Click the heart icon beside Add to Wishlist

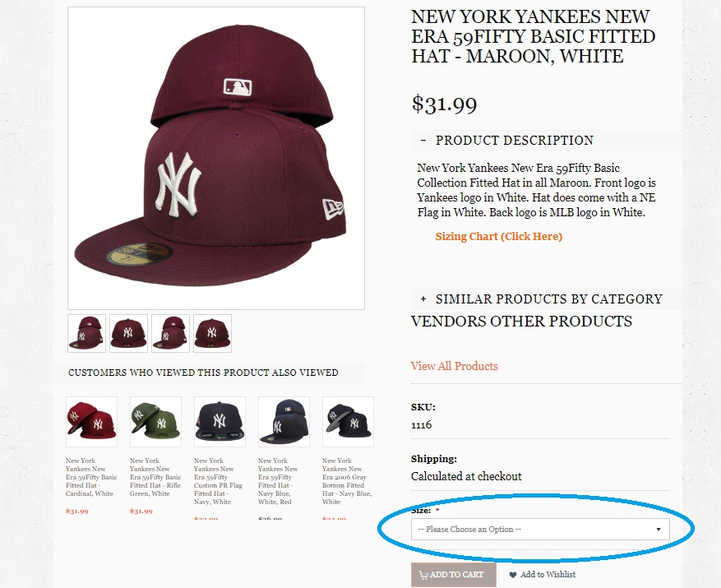pyautogui.click(x=513, y=575)
